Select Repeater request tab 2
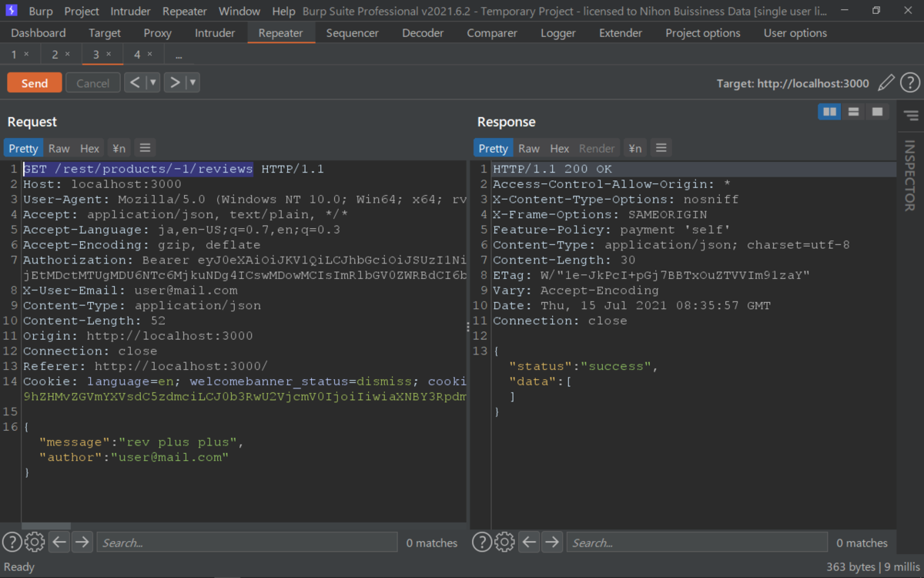This screenshot has width=924, height=578. pyautogui.click(x=55, y=55)
